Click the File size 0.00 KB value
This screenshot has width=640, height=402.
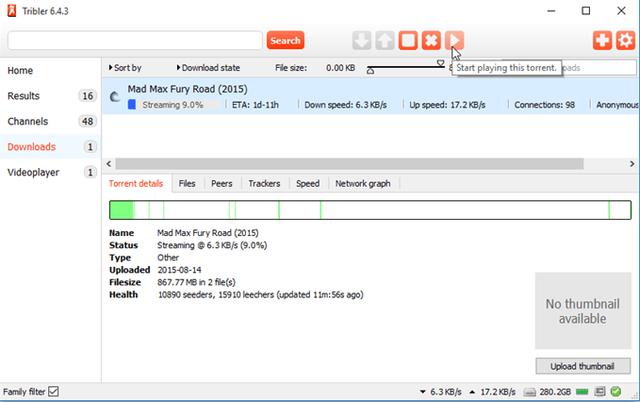pos(340,68)
